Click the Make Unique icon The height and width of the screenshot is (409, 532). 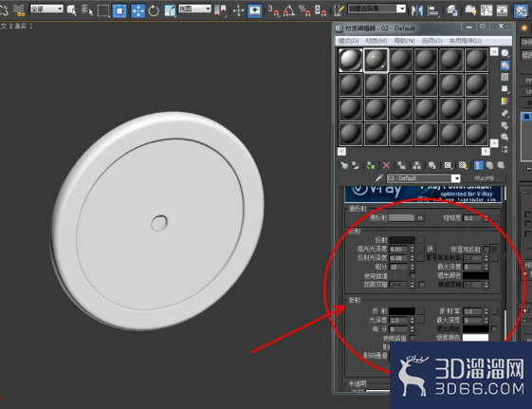tap(417, 165)
